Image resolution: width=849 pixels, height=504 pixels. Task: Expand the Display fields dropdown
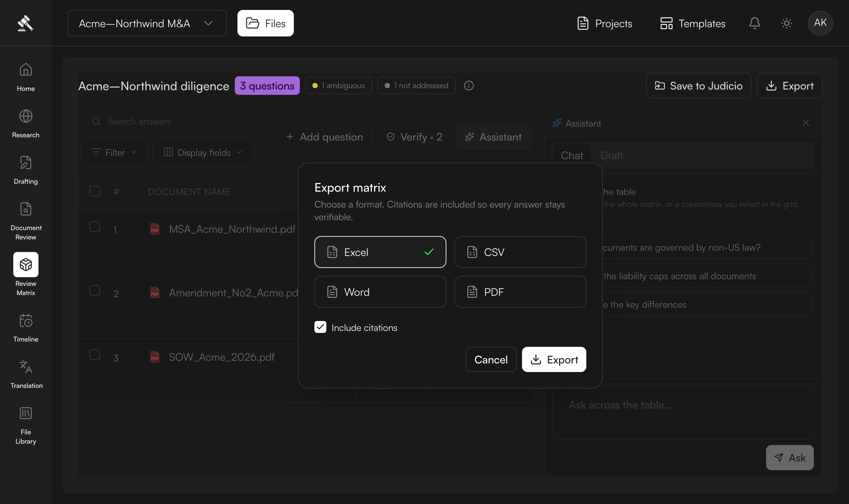point(203,152)
